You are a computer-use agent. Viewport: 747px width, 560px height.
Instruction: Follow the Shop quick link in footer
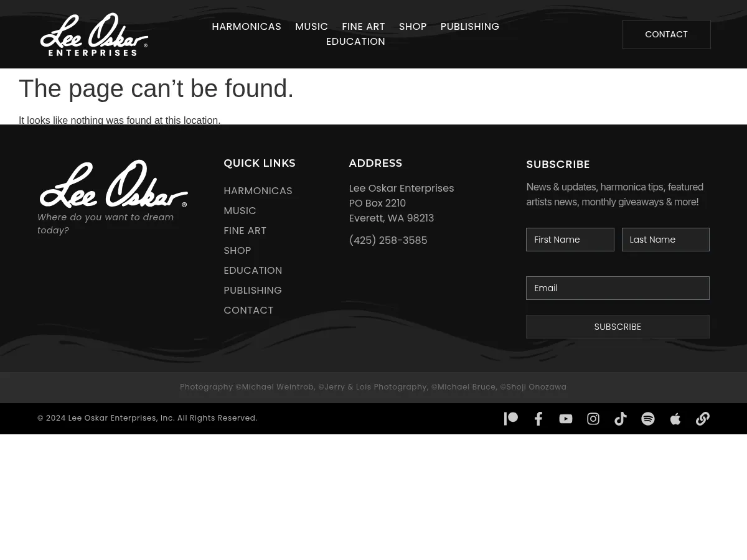tap(237, 251)
